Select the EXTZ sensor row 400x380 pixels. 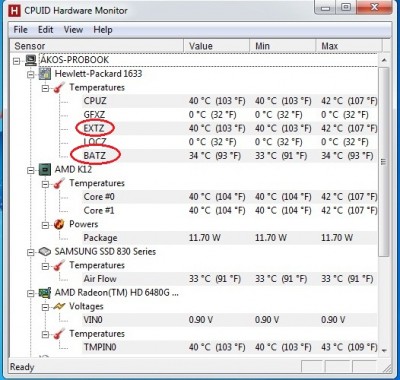coord(230,128)
